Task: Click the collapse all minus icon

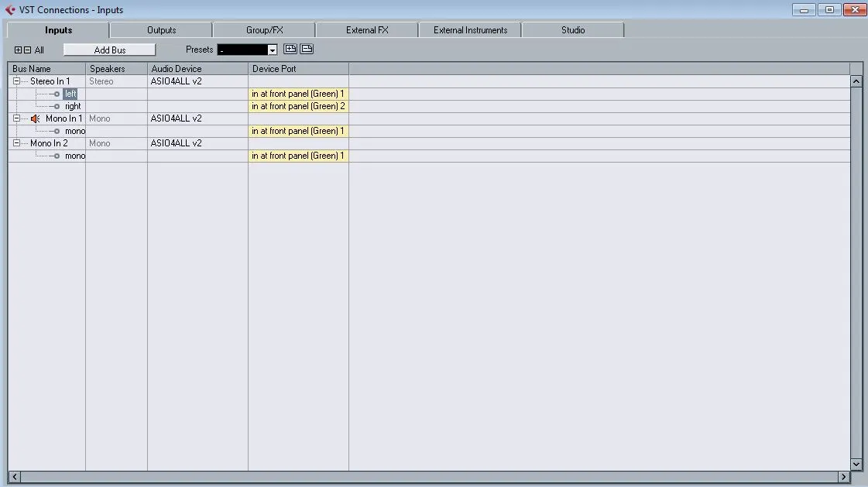Action: (28, 50)
